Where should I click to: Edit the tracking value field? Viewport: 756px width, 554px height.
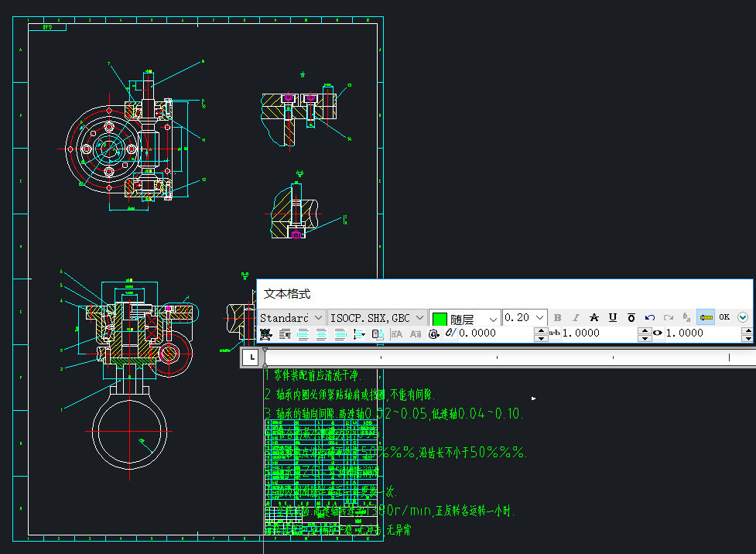click(599, 333)
